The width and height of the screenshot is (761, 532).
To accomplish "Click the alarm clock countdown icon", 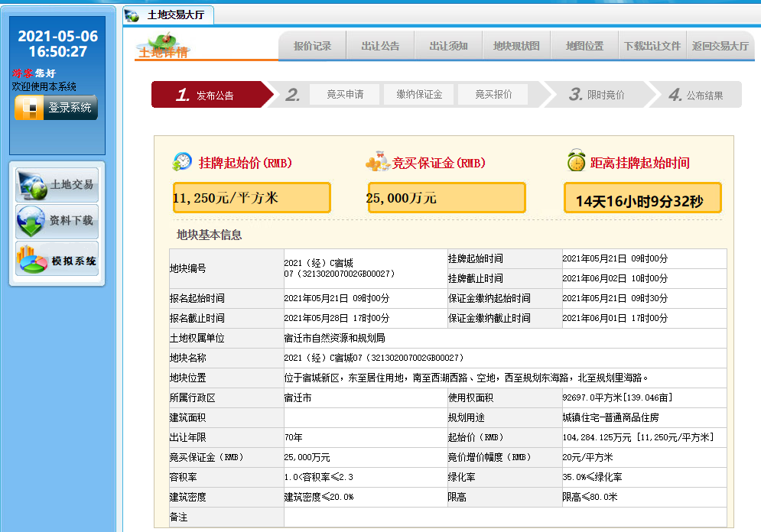I will [x=576, y=162].
